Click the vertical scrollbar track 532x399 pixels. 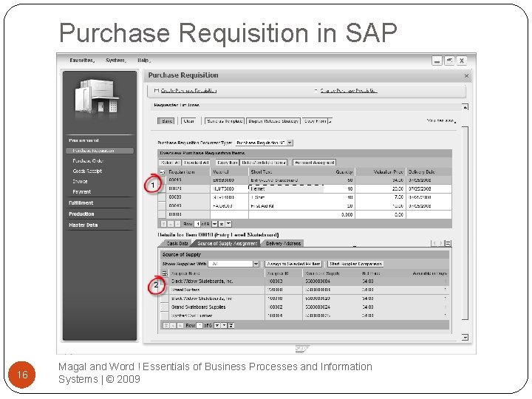[x=465, y=223]
